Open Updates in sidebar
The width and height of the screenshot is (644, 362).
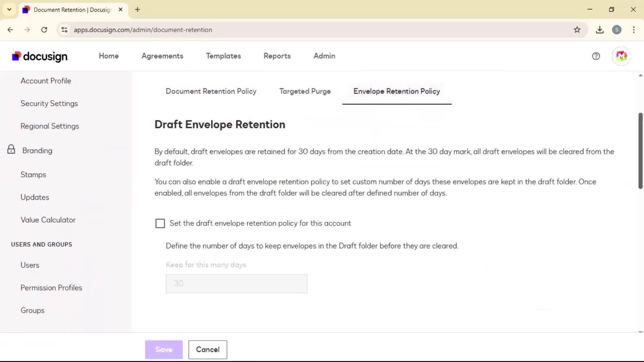pos(35,197)
